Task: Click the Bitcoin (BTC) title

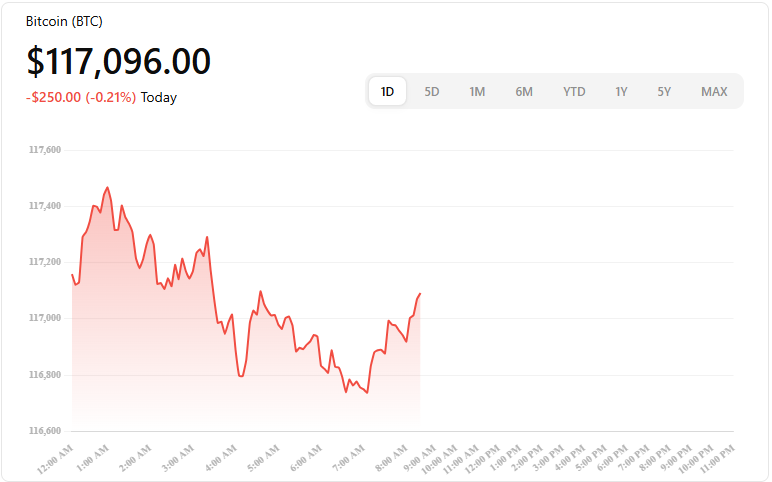Action: [x=64, y=21]
